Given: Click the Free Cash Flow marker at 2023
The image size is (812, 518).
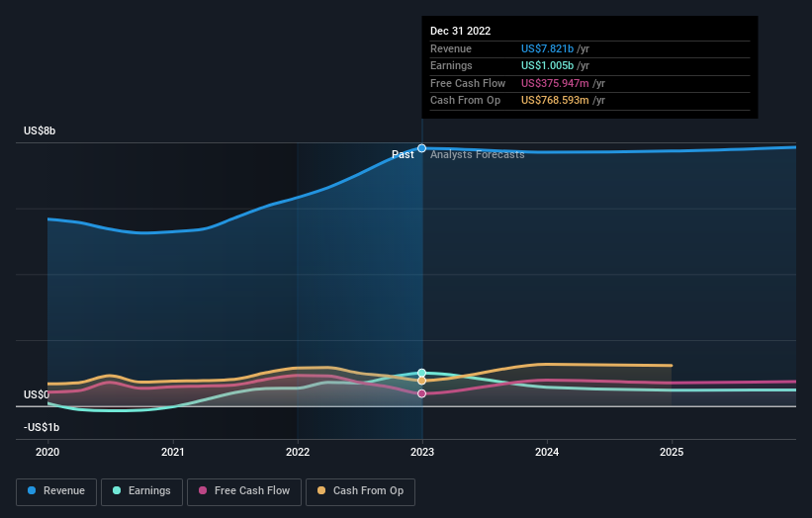Looking at the screenshot, I should point(422,393).
